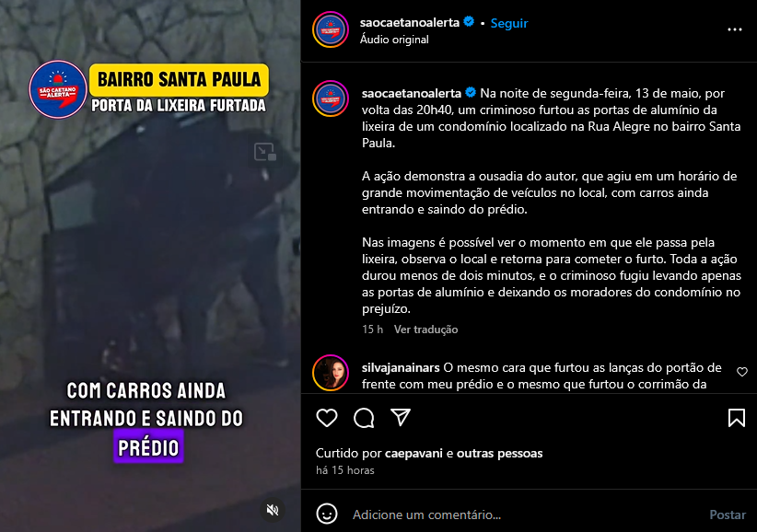Follow the account with Seguir
The width and height of the screenshot is (757, 532).
[509, 23]
